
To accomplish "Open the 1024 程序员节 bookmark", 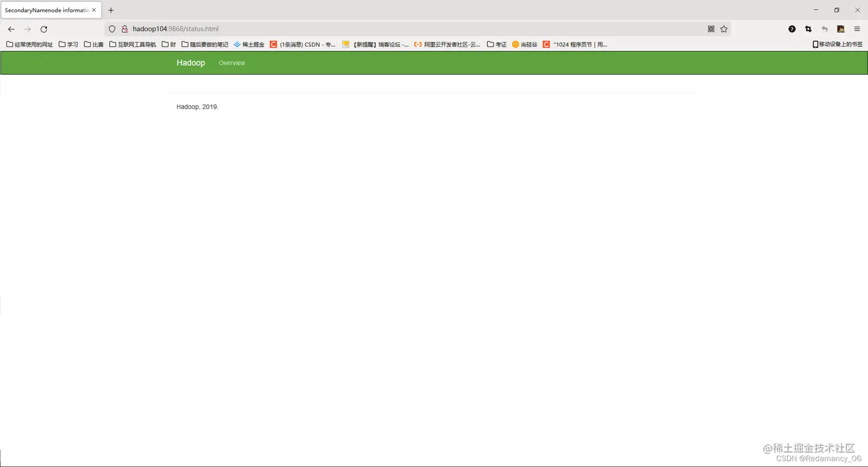I will pos(575,44).
